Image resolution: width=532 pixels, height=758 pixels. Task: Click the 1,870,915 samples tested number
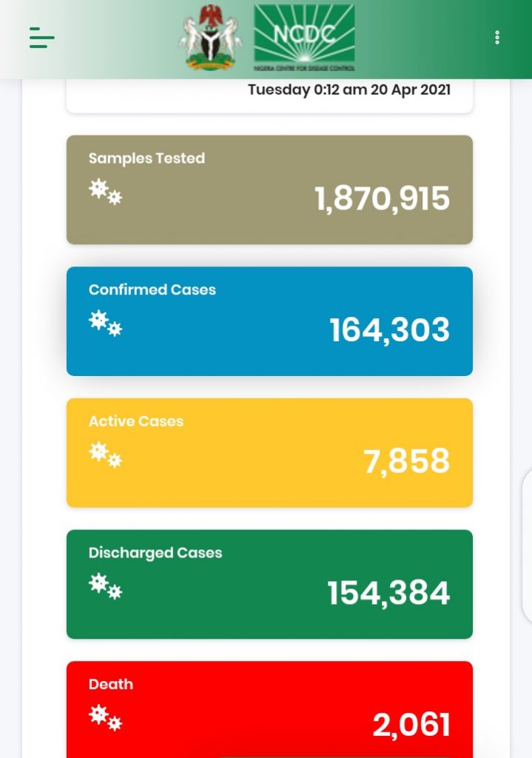point(382,198)
